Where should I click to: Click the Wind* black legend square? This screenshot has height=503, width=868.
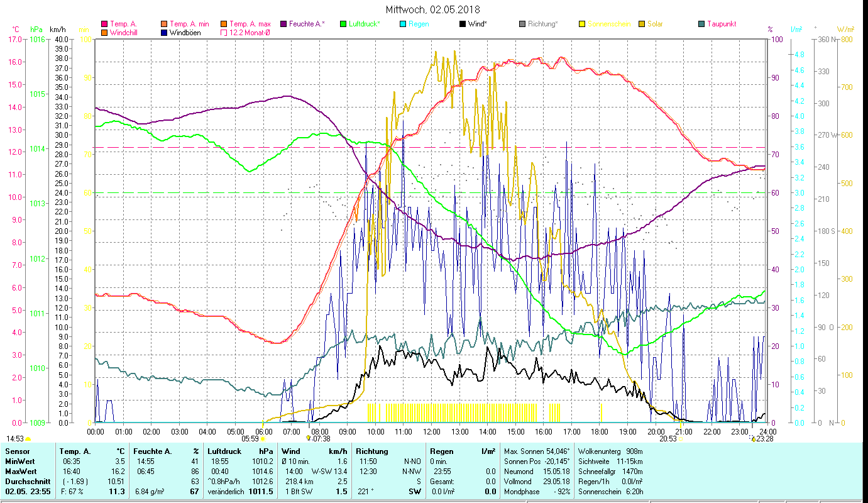[462, 25]
